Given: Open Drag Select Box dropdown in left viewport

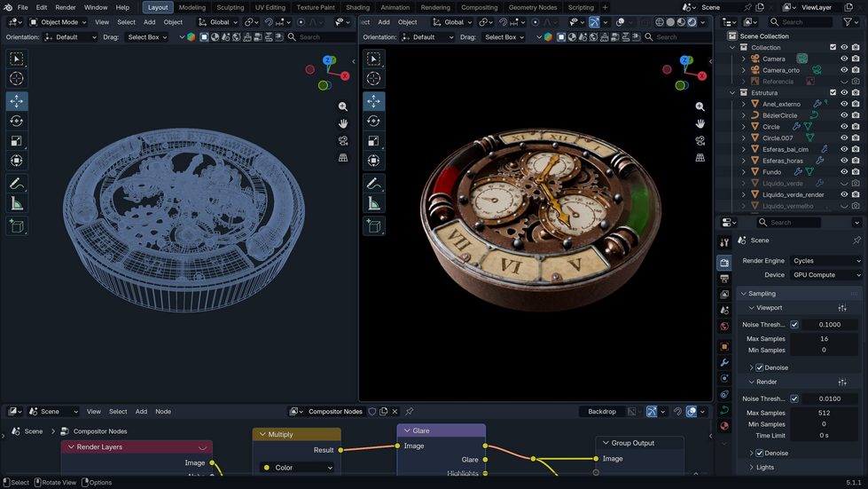Looking at the screenshot, I should click(146, 37).
